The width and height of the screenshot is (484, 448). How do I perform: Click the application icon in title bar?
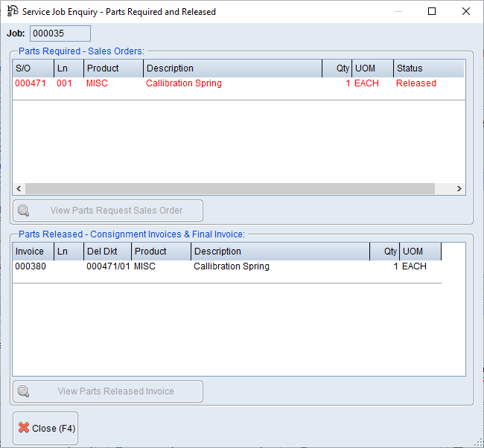(12, 12)
